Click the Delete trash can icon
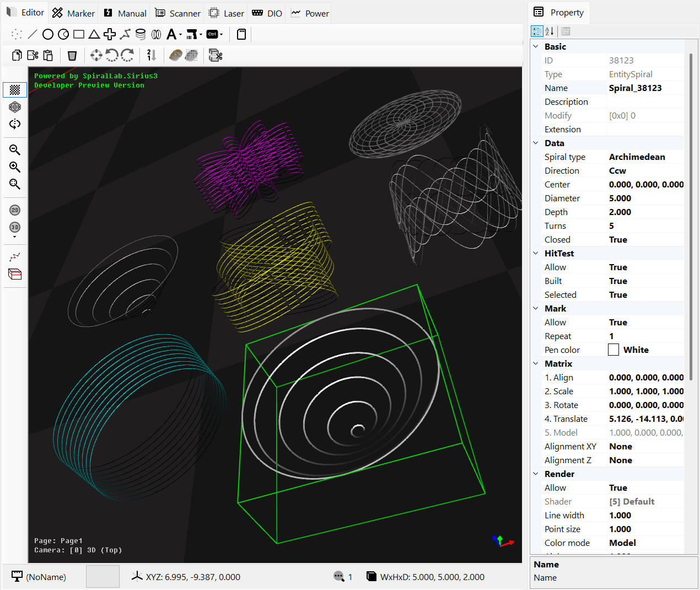Viewport: 700px width, 590px height. [72, 55]
